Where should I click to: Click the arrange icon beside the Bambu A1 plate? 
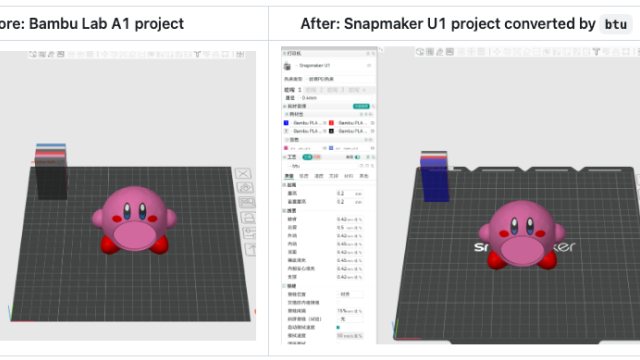point(247,202)
